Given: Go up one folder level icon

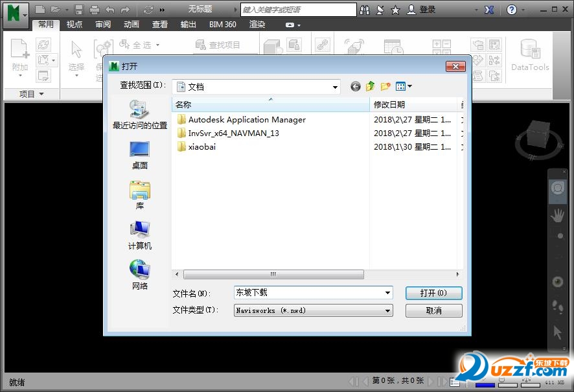Looking at the screenshot, I should pyautogui.click(x=371, y=86).
